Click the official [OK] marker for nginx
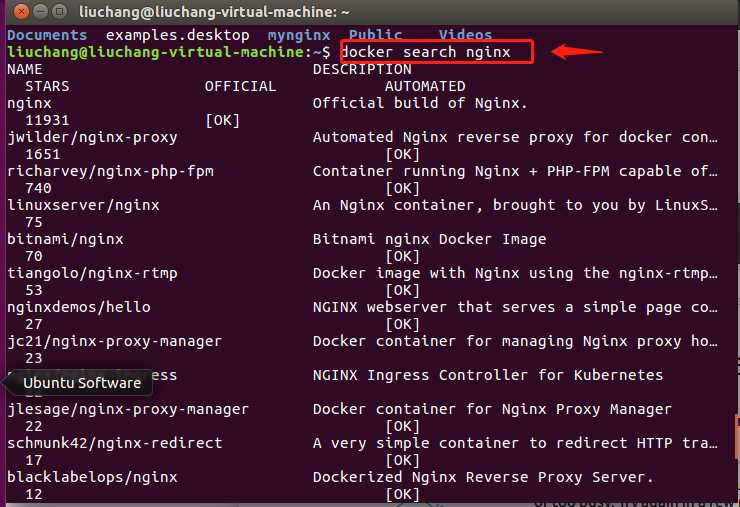 [x=222, y=120]
